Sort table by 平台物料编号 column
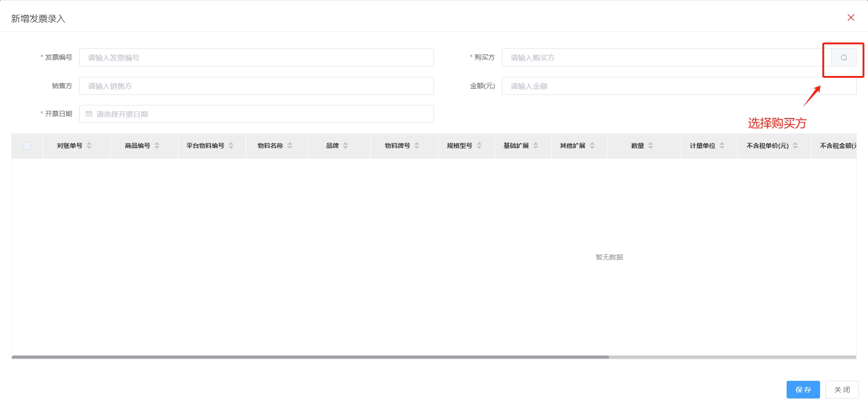Image resolution: width=868 pixels, height=417 pixels. coord(231,146)
